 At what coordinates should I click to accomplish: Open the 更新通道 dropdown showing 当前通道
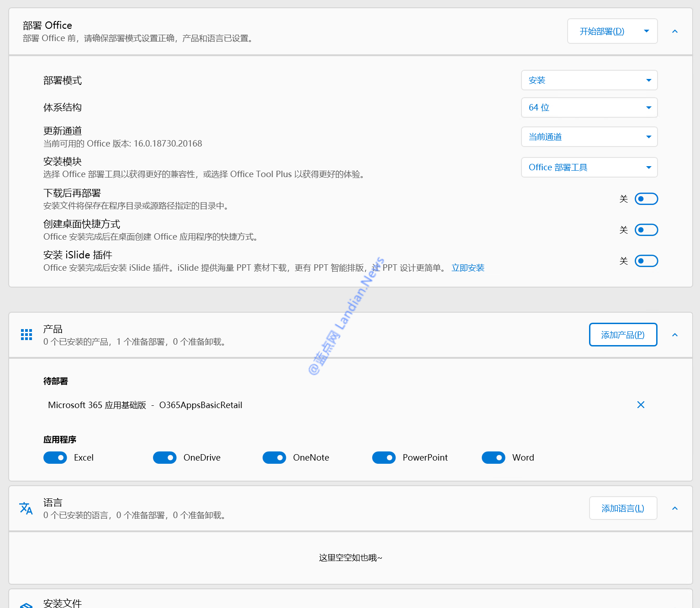[589, 137]
